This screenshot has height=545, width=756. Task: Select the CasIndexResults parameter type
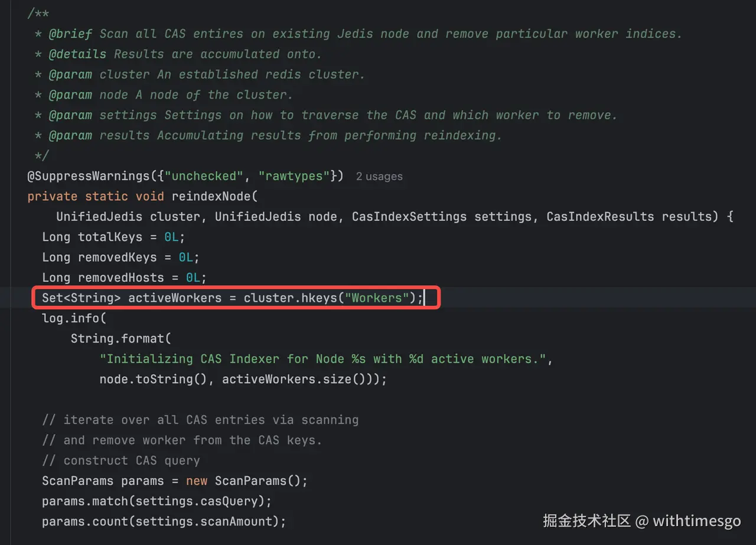[600, 217]
